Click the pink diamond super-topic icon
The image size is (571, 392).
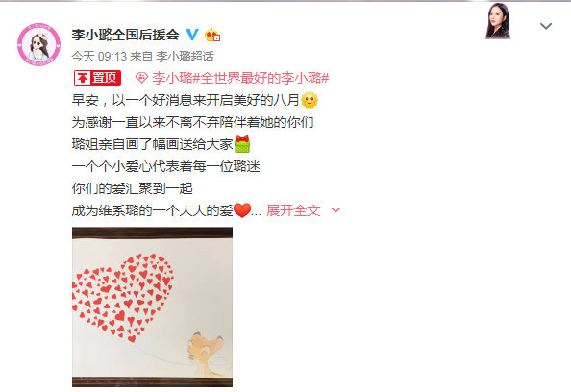(x=141, y=78)
